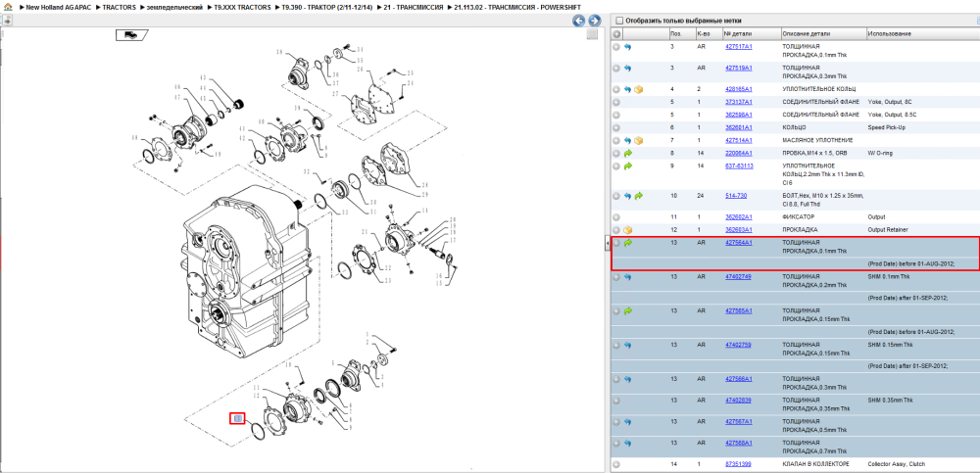Click green forward arrow for part 637-63113

coord(627,166)
